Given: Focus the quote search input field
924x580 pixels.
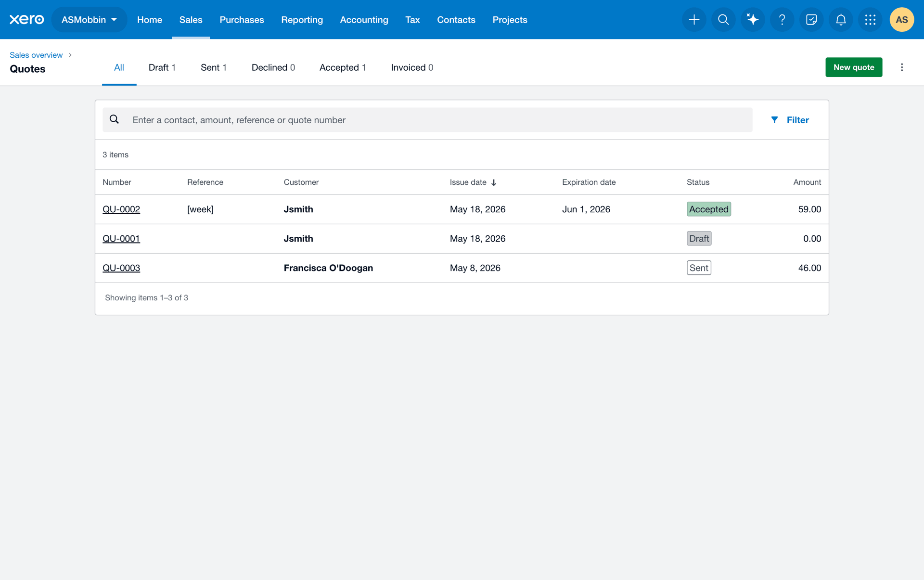Looking at the screenshot, I should pyautogui.click(x=427, y=120).
